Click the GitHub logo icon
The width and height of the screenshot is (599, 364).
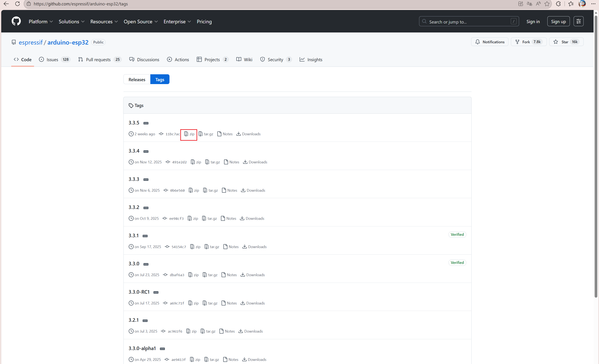(x=16, y=21)
